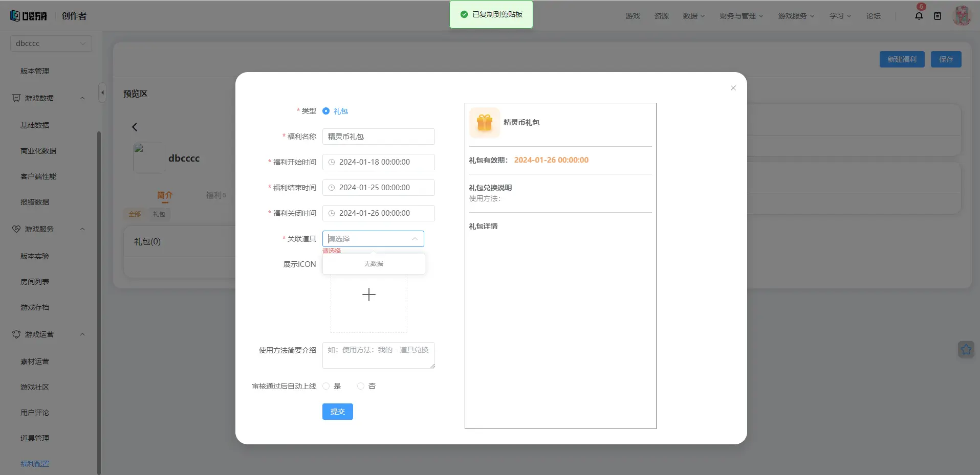Image resolution: width=980 pixels, height=475 pixels.
Task: Select the 全部 filter tag
Action: click(135, 214)
